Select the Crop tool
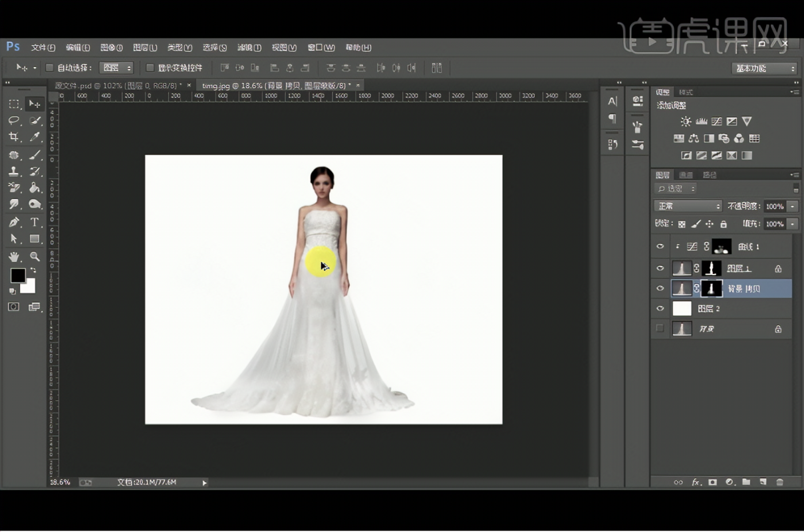Image resolution: width=804 pixels, height=532 pixels. (14, 137)
